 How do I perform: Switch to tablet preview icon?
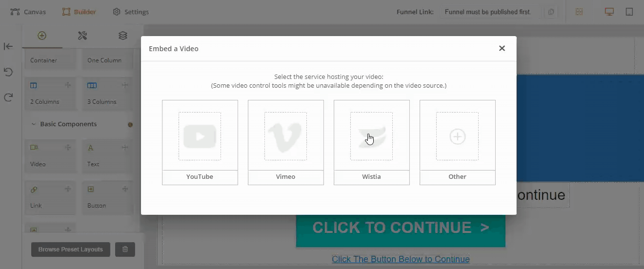[x=629, y=12]
